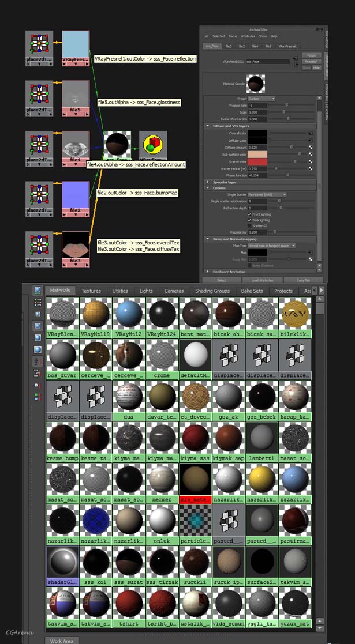
Task: Select the VRayFresnel node in graph
Action: click(76, 48)
